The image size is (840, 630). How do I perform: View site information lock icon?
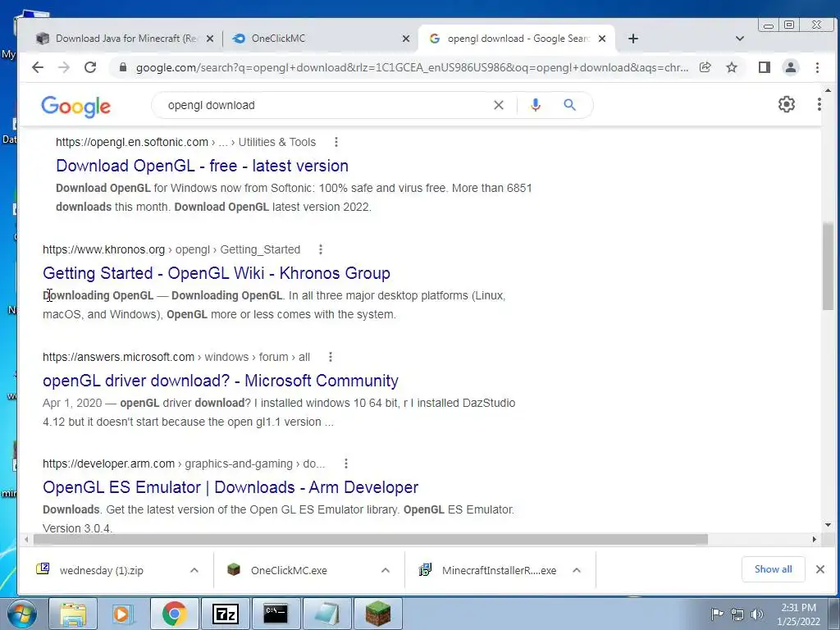(123, 67)
